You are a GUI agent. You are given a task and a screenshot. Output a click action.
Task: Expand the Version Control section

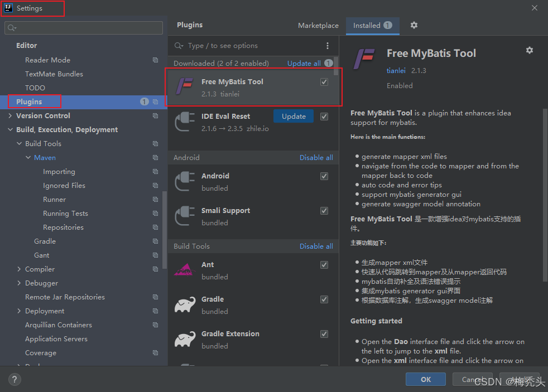pyautogui.click(x=10, y=115)
